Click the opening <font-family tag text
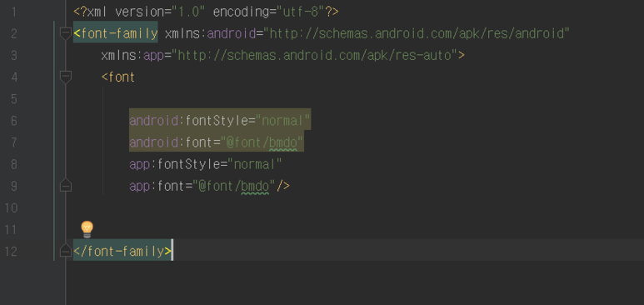This screenshot has height=305, width=644. [x=116, y=33]
